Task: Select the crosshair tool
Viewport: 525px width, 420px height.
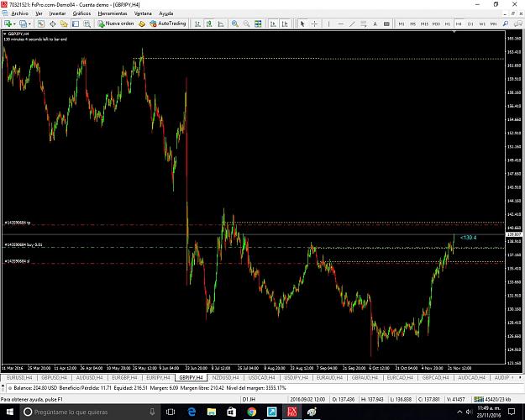Action: [314, 24]
